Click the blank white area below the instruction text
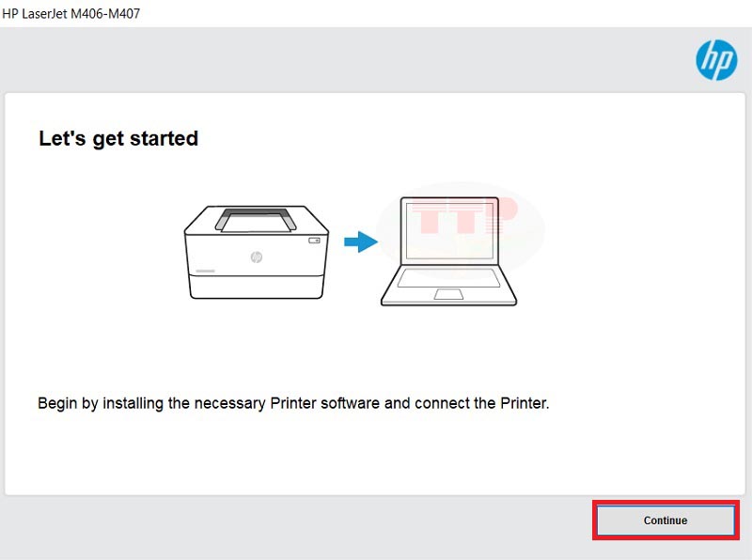This screenshot has width=752, height=560. pos(374,456)
